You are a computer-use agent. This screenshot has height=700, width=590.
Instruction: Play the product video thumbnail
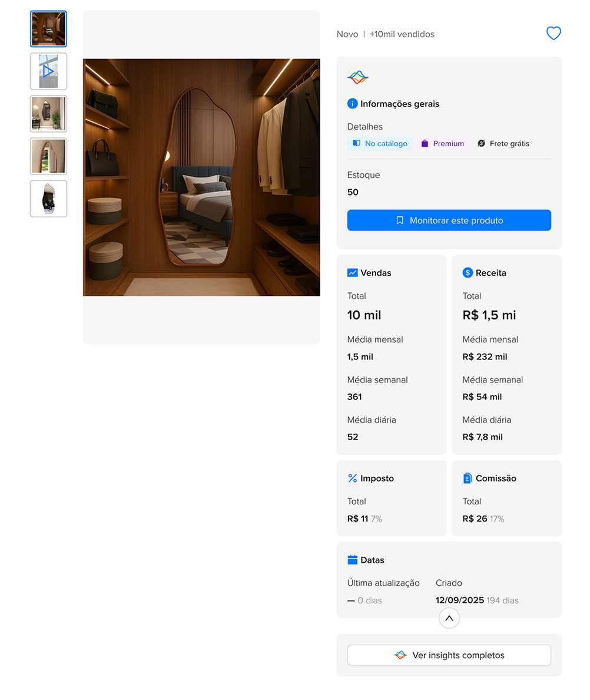(x=48, y=71)
